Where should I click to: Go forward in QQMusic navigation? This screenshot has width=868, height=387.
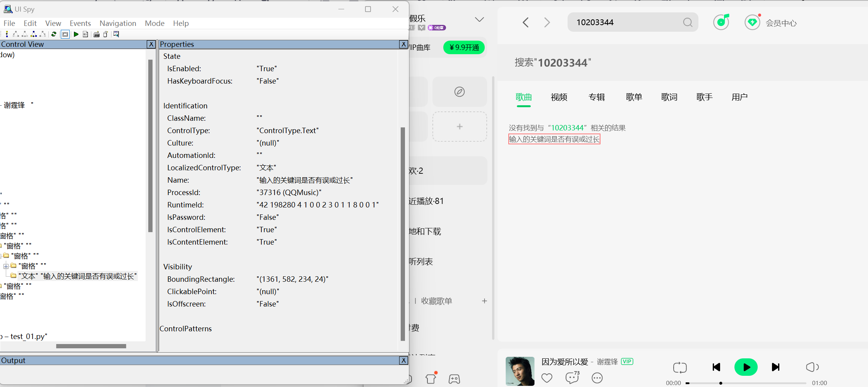pos(547,22)
